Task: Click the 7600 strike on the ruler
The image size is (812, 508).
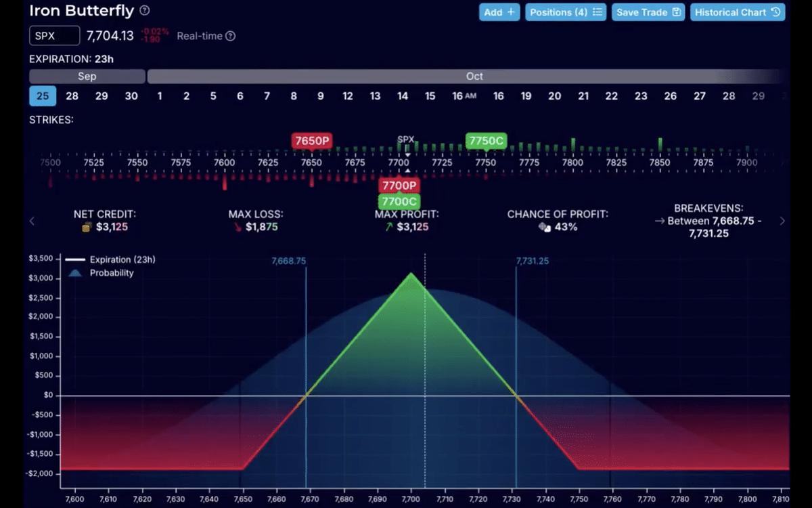Action: click(x=224, y=163)
